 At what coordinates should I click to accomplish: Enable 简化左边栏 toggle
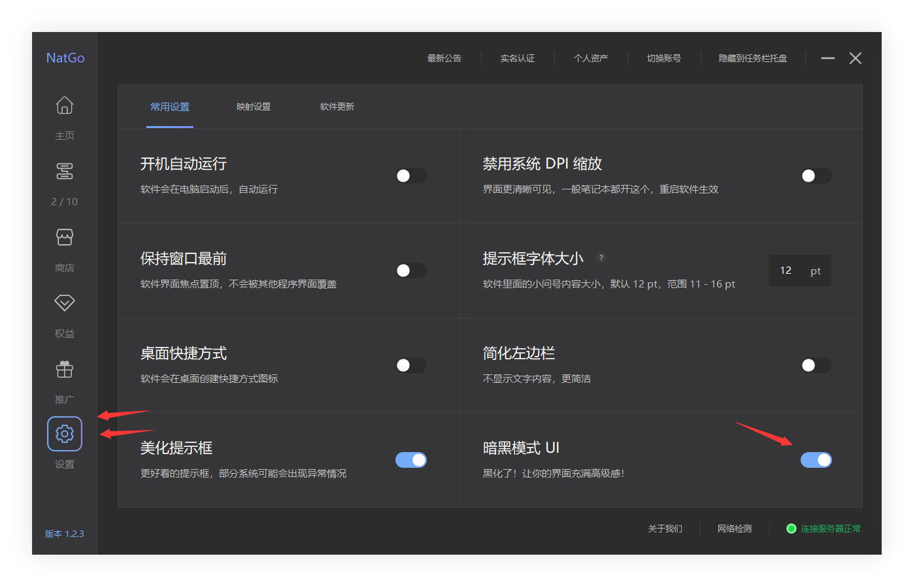click(x=816, y=365)
